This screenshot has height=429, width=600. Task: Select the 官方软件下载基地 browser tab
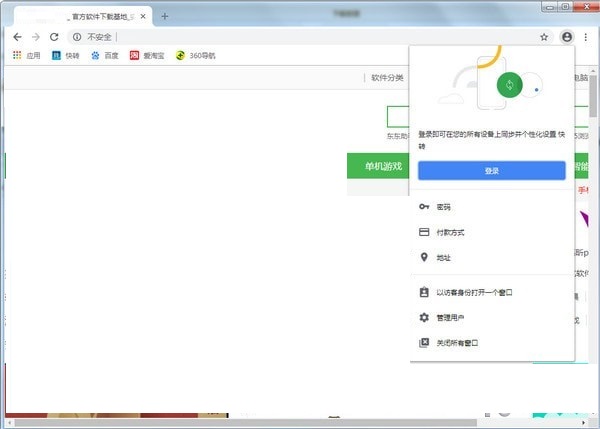pyautogui.click(x=83, y=16)
